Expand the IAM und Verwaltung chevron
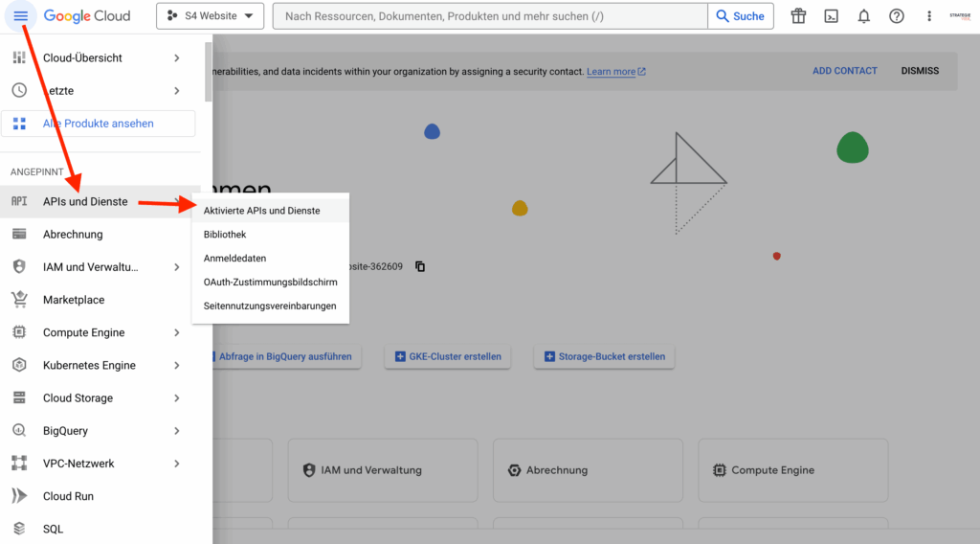The height and width of the screenshot is (544, 980). click(x=177, y=267)
